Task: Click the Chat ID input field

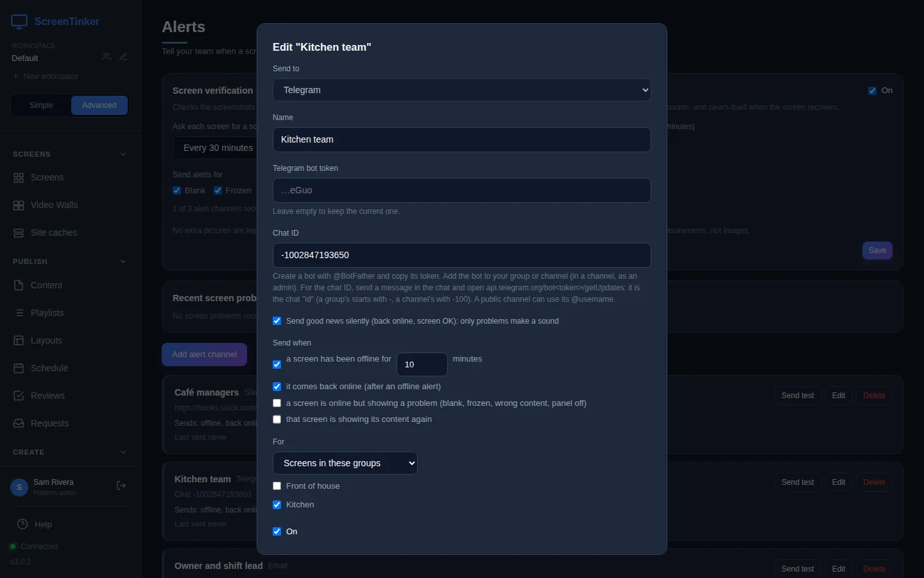Action: pyautogui.click(x=462, y=255)
